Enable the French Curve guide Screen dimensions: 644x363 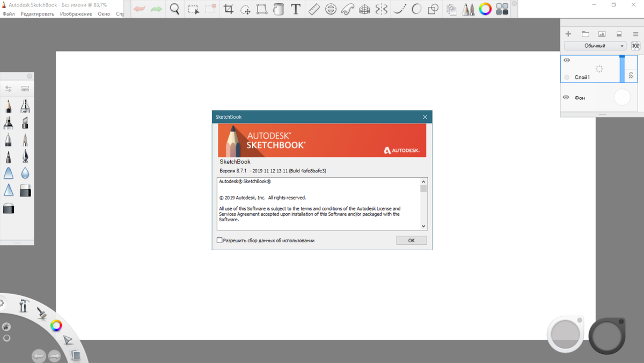pos(348,9)
